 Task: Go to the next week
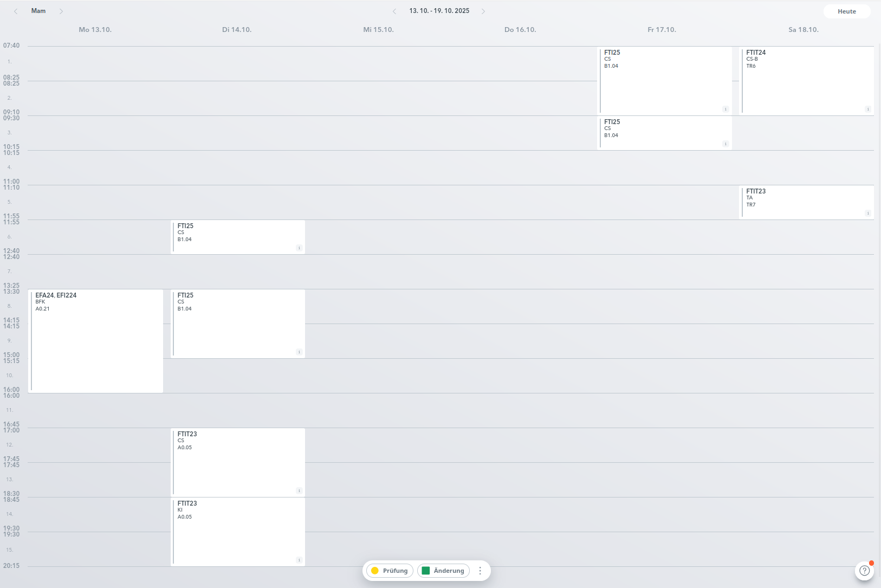click(483, 11)
